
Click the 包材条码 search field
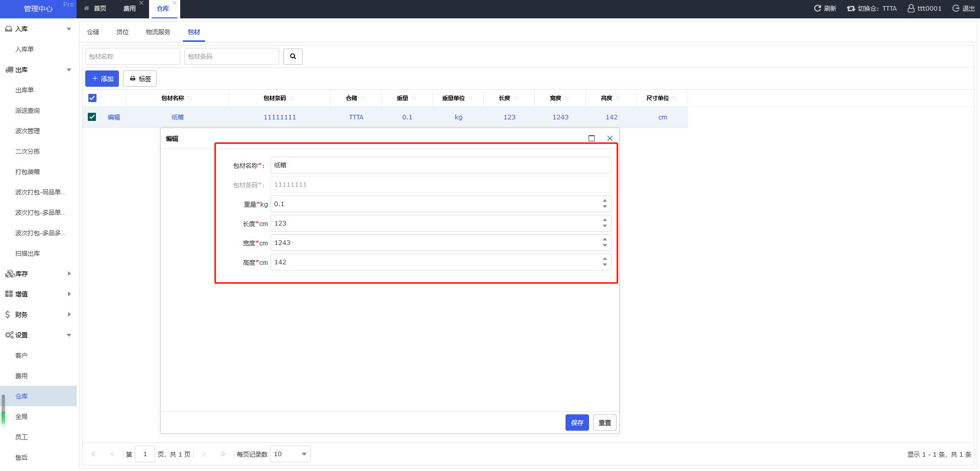(232, 57)
